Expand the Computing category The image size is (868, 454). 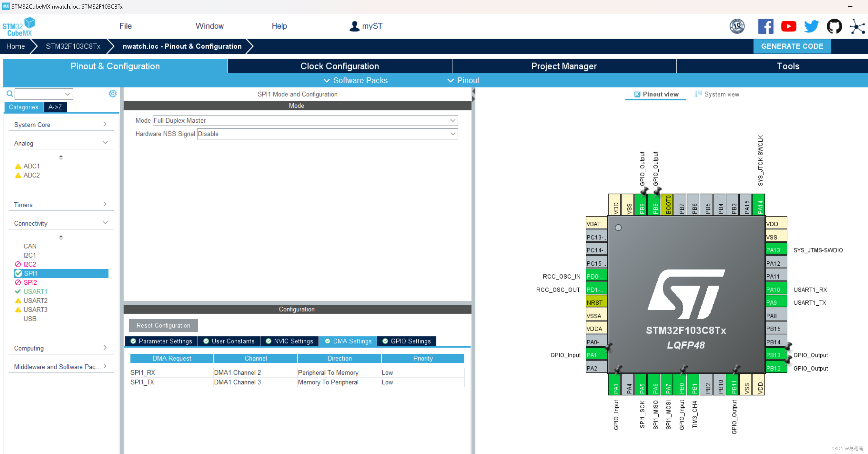[x=61, y=348]
